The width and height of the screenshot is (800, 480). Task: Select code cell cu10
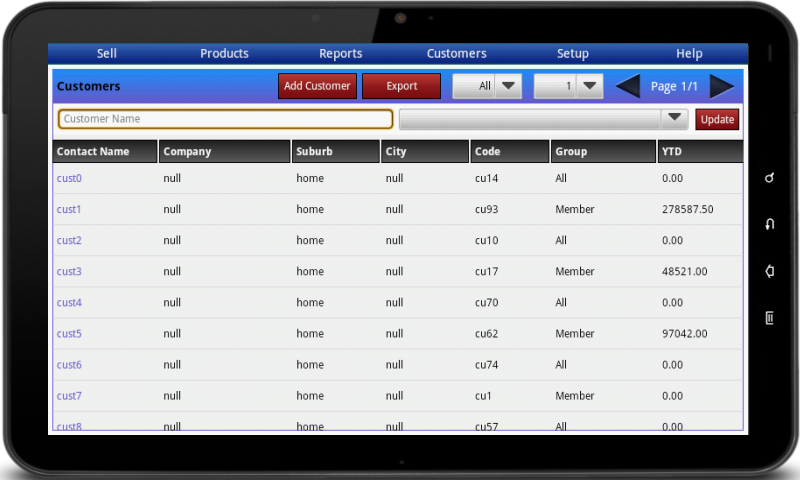coord(486,240)
